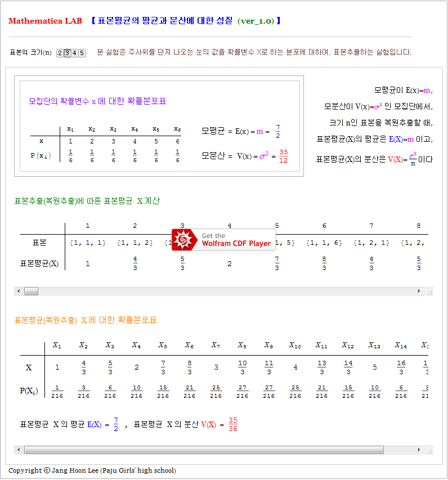Viewport: 448px width, 480px height.
Task: Set sample size n to 5
Action: tap(82, 53)
